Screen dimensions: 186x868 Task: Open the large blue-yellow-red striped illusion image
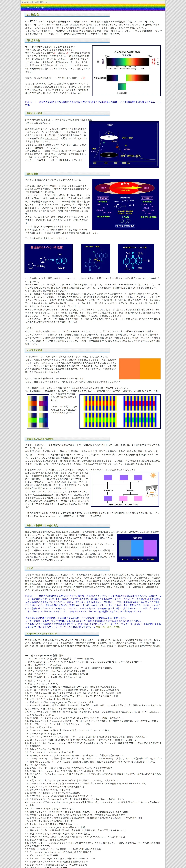[x=120, y=411]
